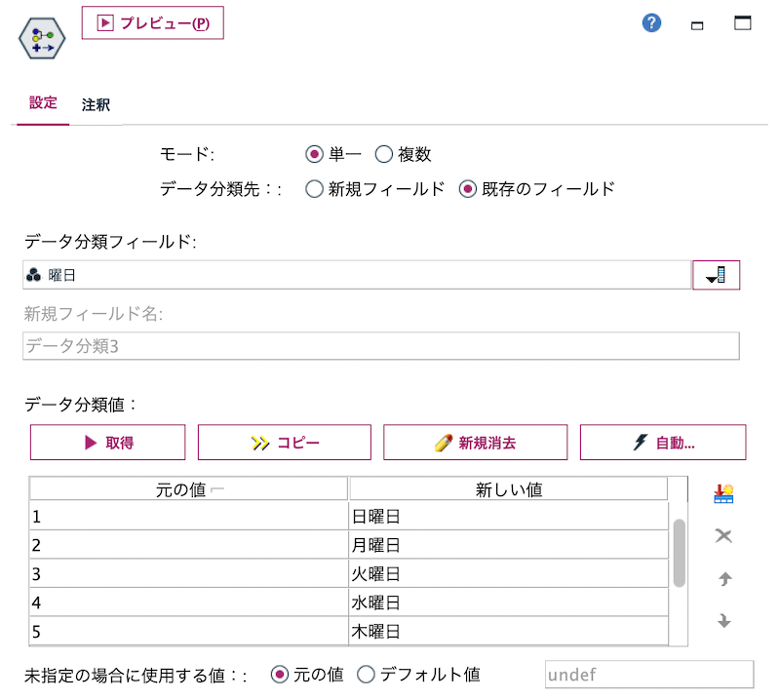Click the 取得 button to fetch values

coord(107,442)
